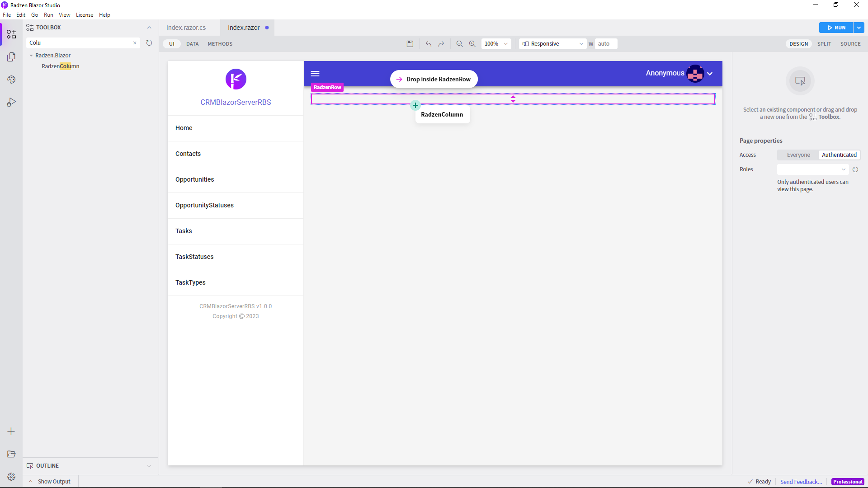Viewport: 868px width, 488px height.
Task: Click the redo arrow icon
Action: 441,44
